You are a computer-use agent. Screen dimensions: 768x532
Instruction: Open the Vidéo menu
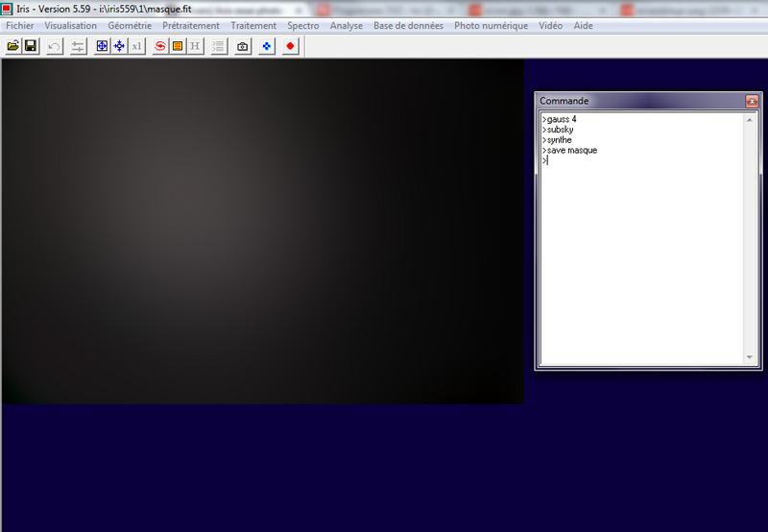click(550, 26)
